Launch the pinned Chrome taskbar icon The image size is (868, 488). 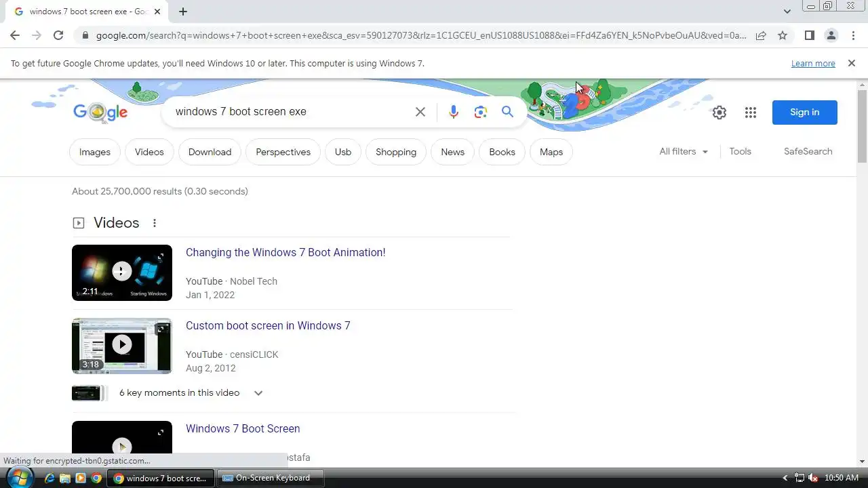pyautogui.click(x=96, y=478)
